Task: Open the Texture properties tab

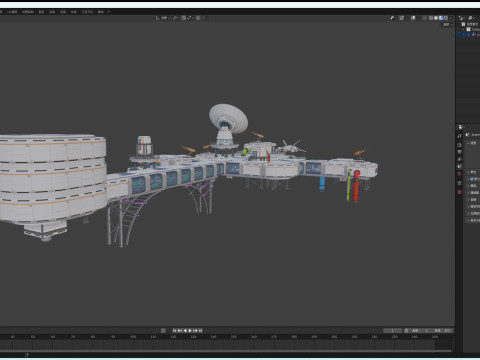Action: click(x=459, y=192)
